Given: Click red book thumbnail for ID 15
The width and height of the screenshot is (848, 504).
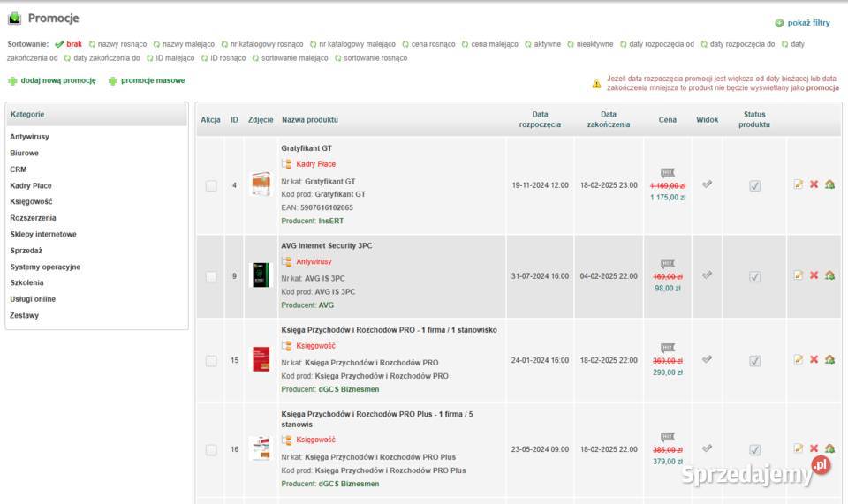Looking at the screenshot, I should (261, 359).
